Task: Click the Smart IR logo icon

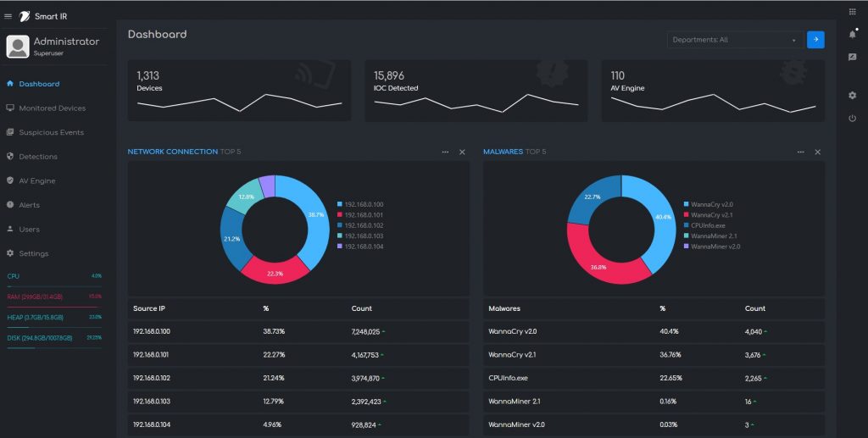Action: pyautogui.click(x=24, y=16)
